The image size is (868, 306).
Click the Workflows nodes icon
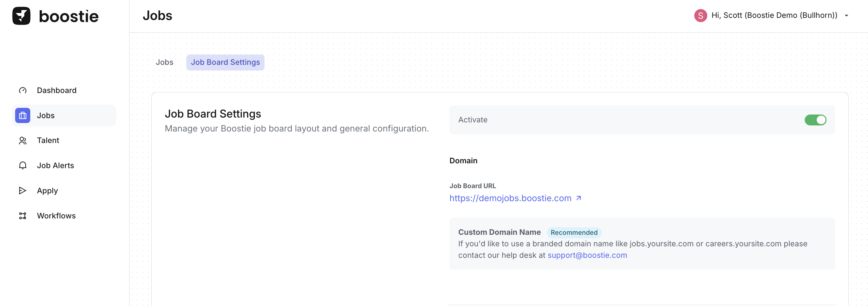pyautogui.click(x=23, y=216)
